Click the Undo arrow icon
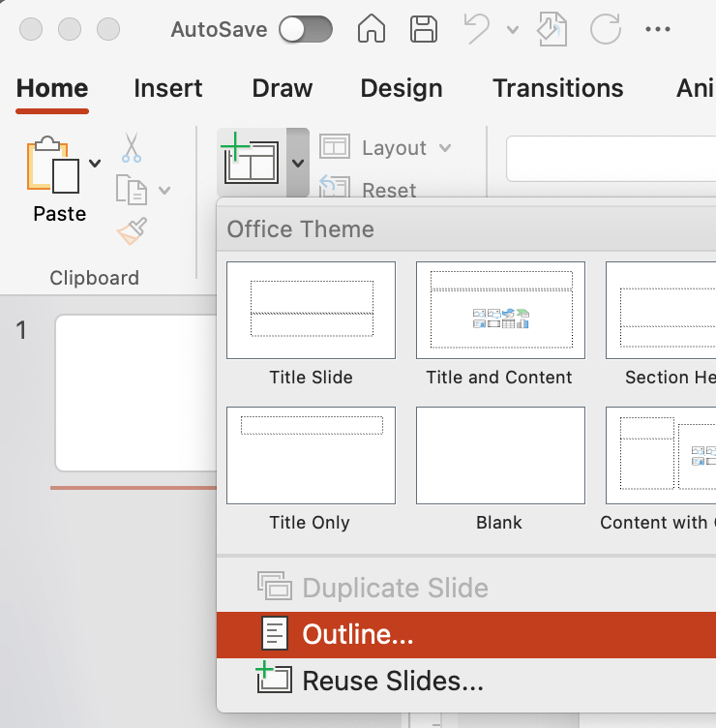The height and width of the screenshot is (728, 716). (x=477, y=29)
